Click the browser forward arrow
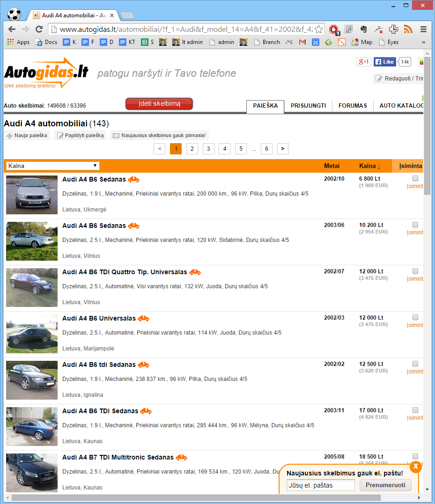435x504 pixels. (x=25, y=29)
